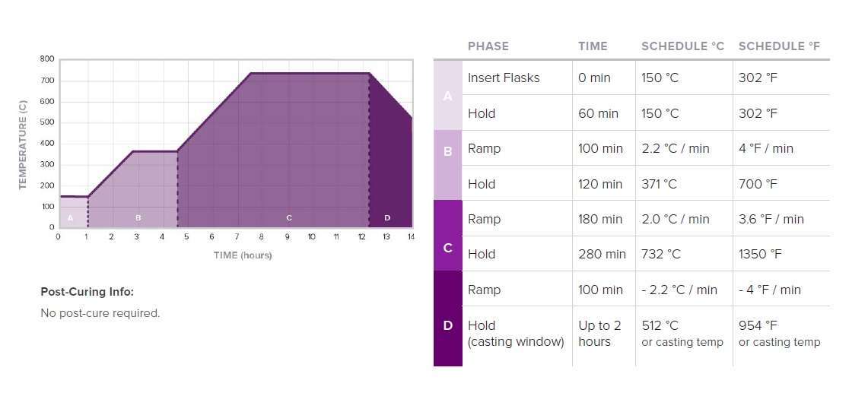
Task: Select the SCHEDULE °F column header
Action: click(x=780, y=46)
